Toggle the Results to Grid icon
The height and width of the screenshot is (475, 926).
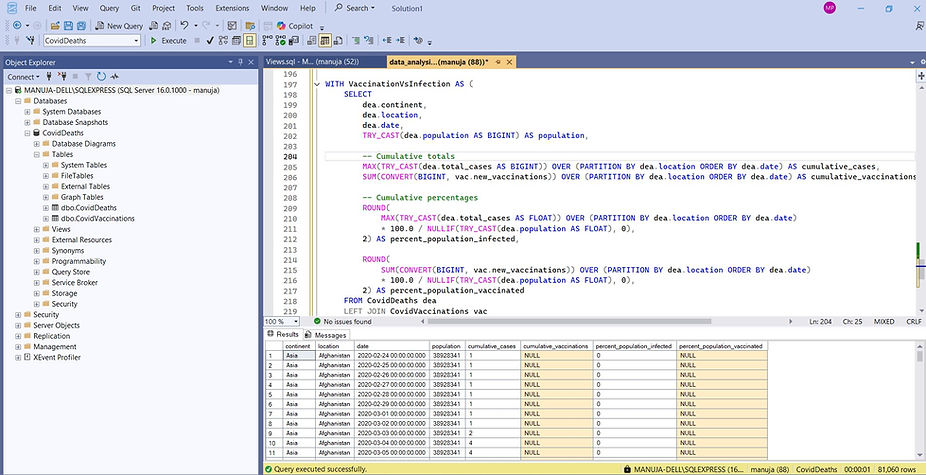pyautogui.click(x=325, y=41)
